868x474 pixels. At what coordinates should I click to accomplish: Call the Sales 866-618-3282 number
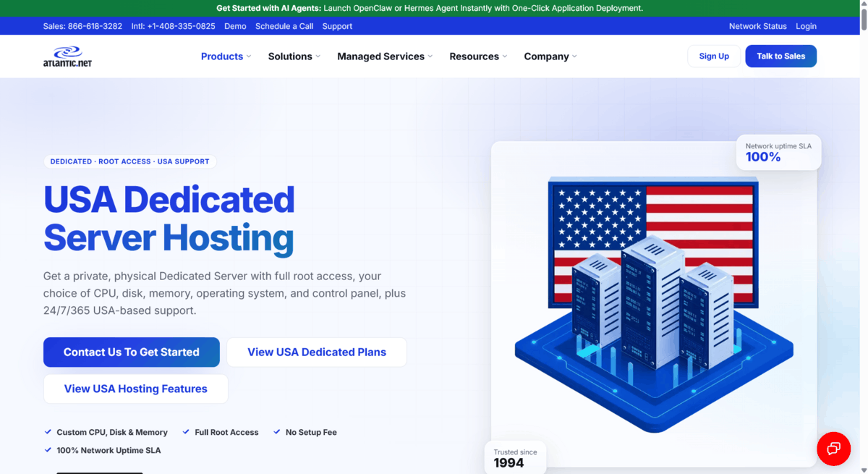(x=82, y=26)
